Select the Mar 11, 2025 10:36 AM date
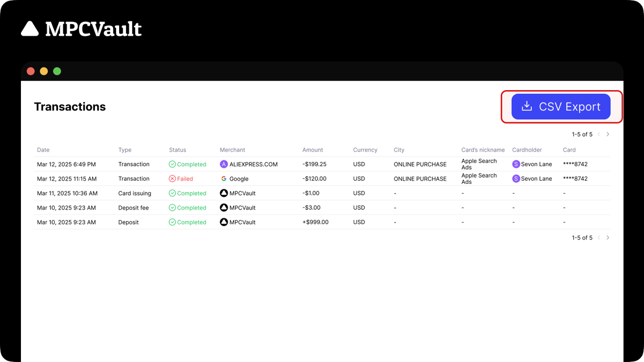The image size is (644, 362). pos(68,193)
